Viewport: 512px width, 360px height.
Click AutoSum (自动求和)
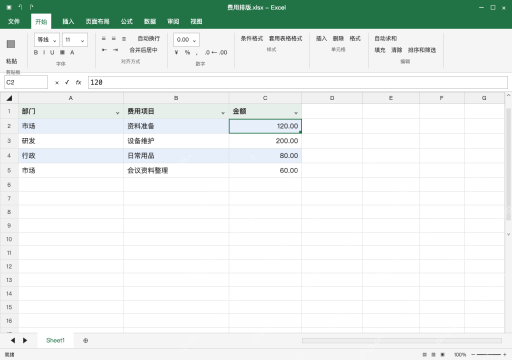click(x=385, y=39)
